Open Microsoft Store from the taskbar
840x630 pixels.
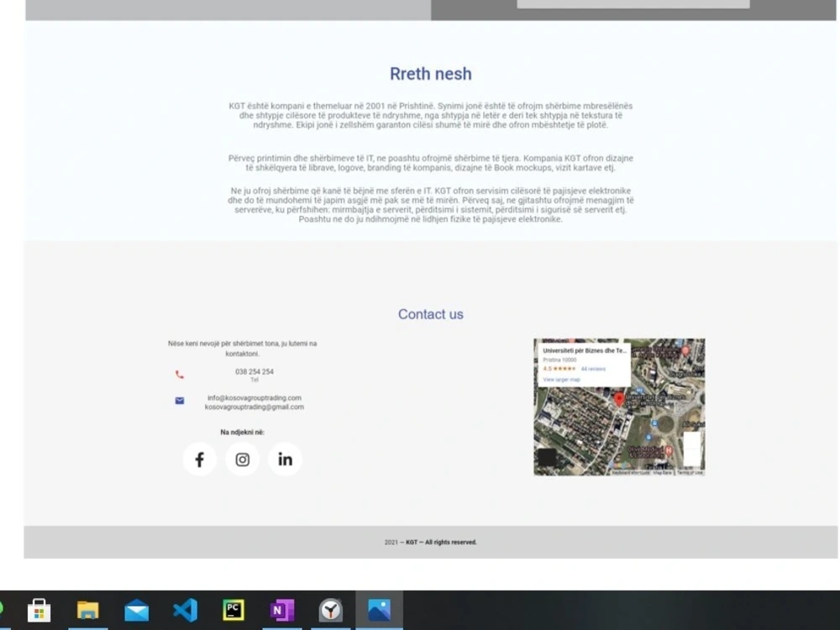pos(39,610)
